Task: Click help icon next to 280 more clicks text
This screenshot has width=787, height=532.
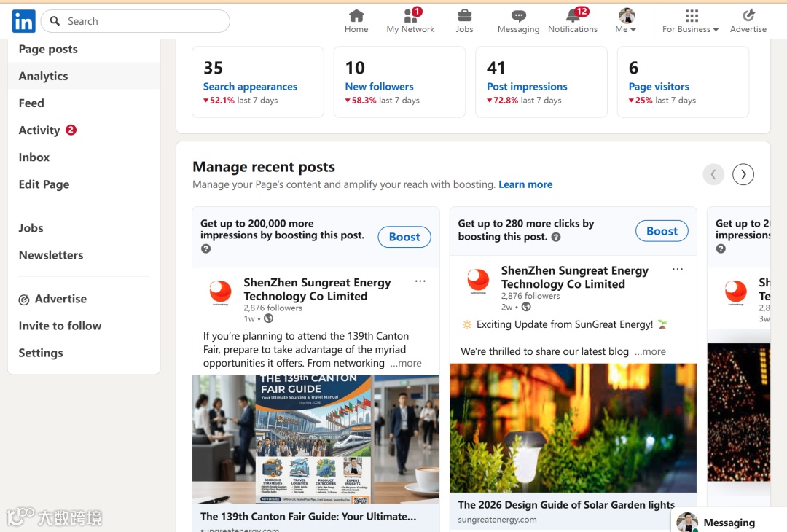Action: click(x=556, y=237)
